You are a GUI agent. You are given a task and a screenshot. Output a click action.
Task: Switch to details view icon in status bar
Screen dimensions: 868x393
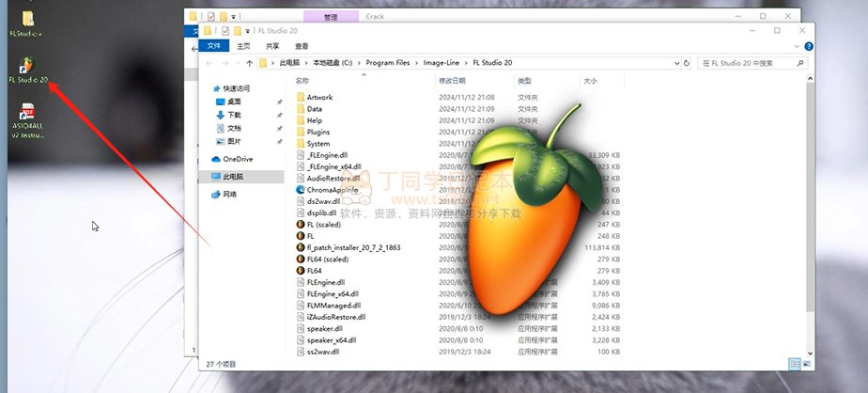point(795,364)
